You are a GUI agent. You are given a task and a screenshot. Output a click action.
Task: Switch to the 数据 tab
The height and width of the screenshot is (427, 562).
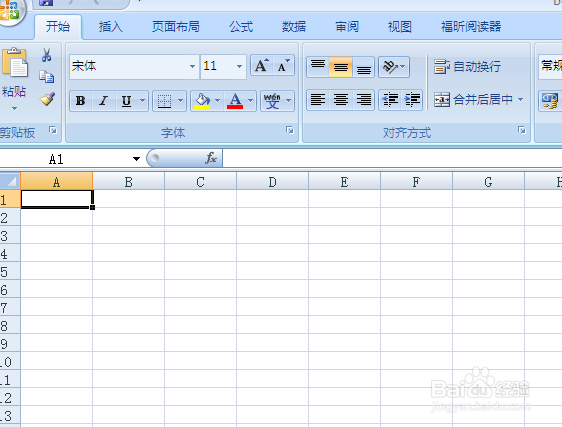click(x=294, y=27)
